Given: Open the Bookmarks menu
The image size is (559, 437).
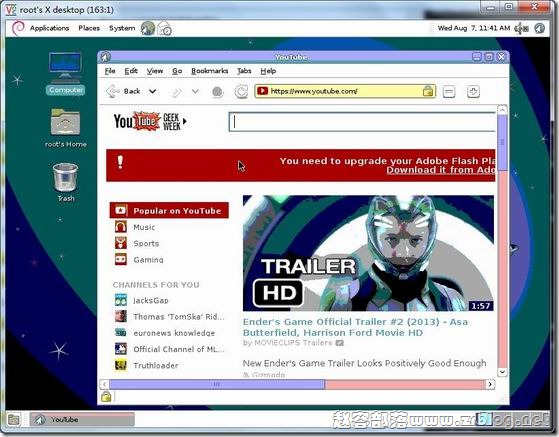Looking at the screenshot, I should 210,71.
